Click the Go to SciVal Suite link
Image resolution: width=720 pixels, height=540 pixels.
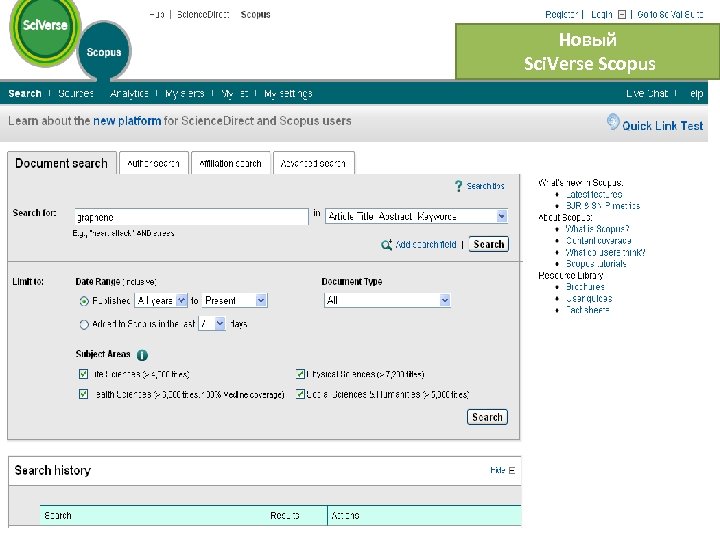670,15
